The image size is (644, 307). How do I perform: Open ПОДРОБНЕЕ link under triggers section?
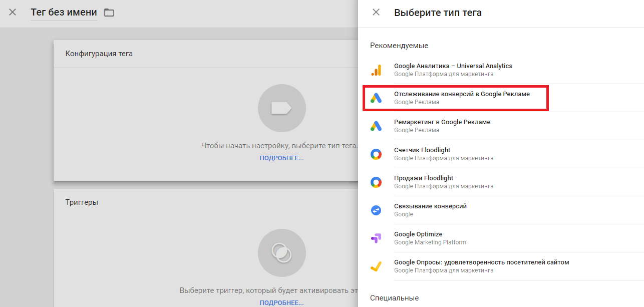click(281, 303)
